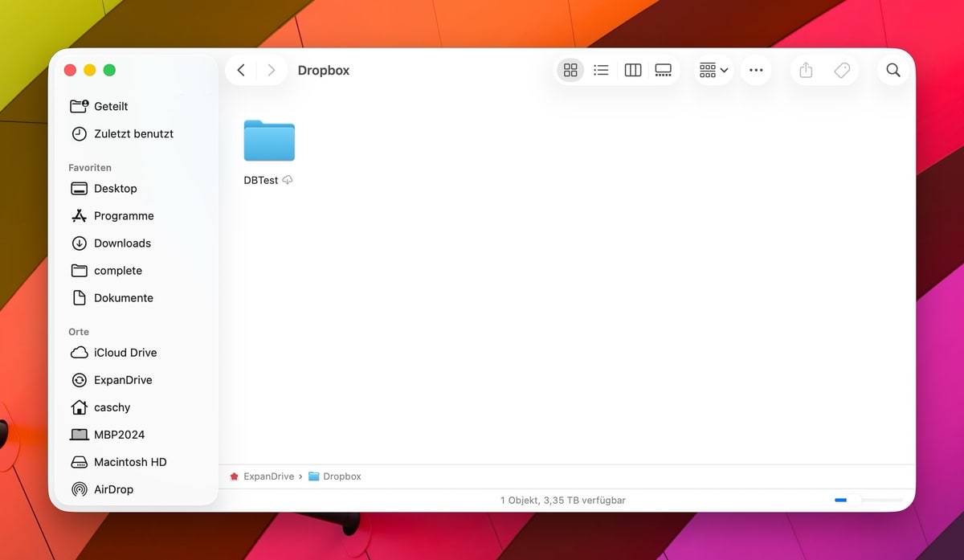Click the forward navigation arrow
The height and width of the screenshot is (560, 964).
pos(272,71)
